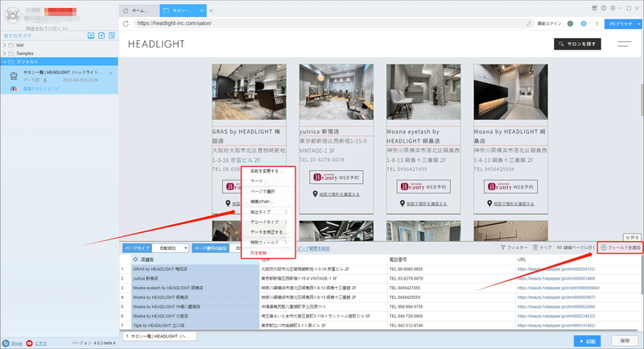Click the 保存 save button
The height and width of the screenshot is (349, 644).
(625, 341)
